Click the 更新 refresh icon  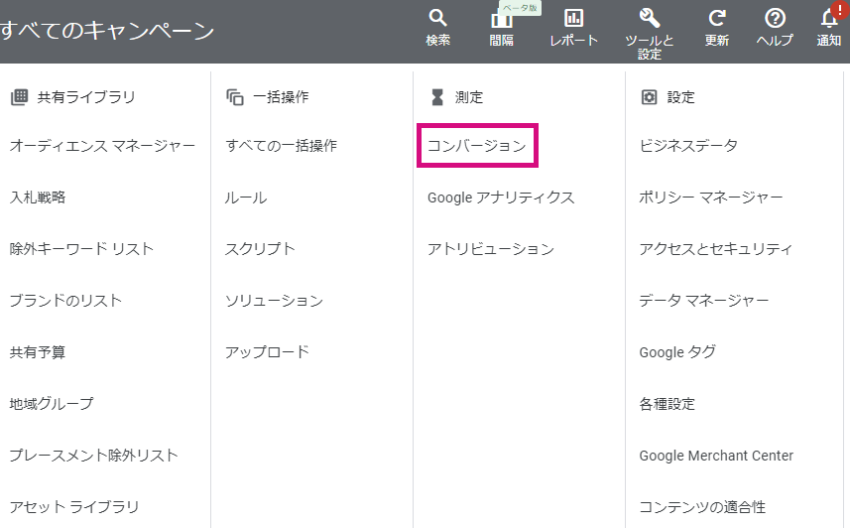point(717,18)
